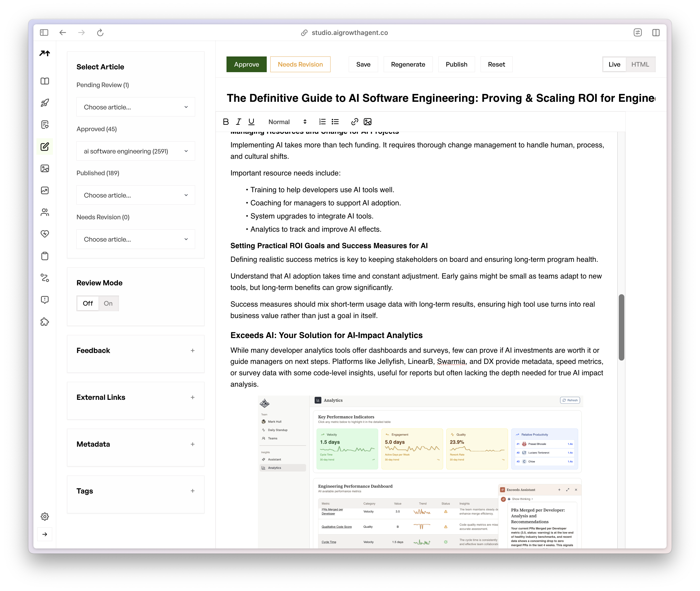Click the underline formatting icon

click(x=251, y=122)
